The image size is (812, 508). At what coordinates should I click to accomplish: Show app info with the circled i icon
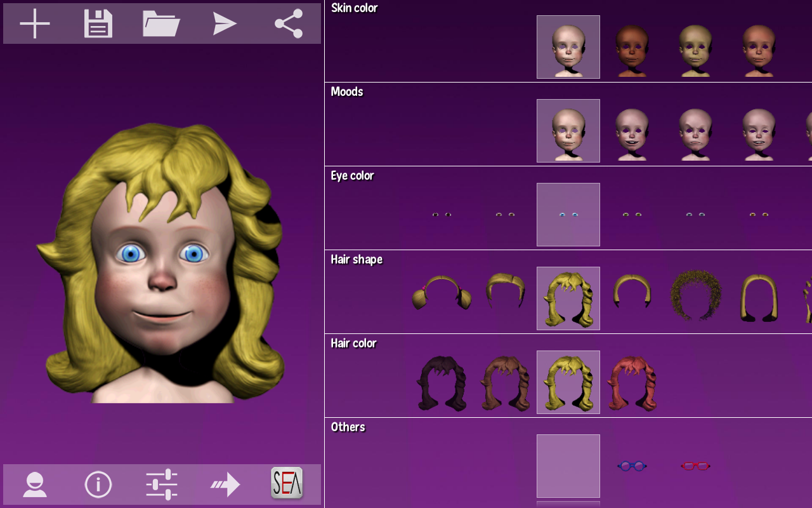point(98,485)
